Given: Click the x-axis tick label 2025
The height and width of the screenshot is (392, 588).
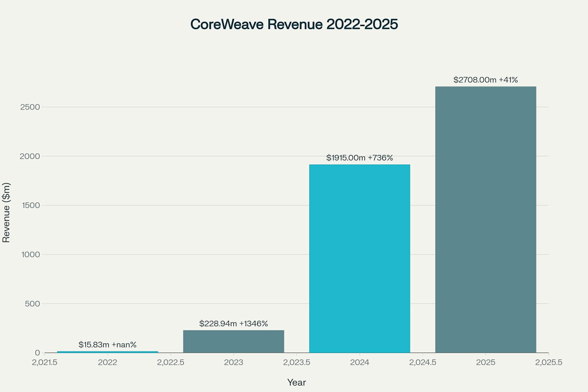Looking at the screenshot, I should [x=485, y=362].
